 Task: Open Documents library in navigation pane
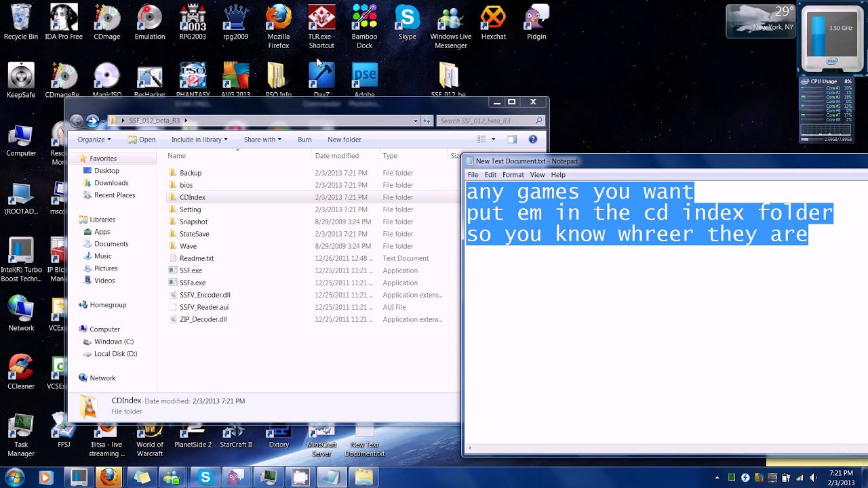pos(111,244)
